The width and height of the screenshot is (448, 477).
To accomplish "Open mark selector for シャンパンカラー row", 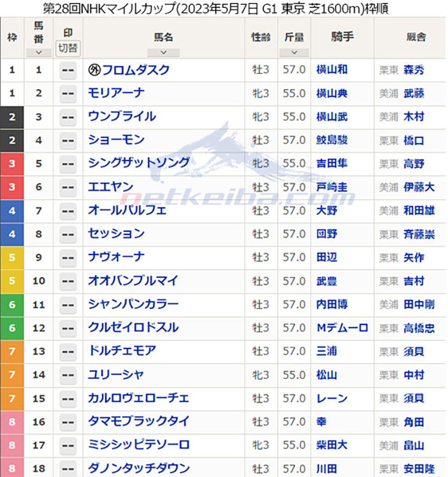I will (x=67, y=305).
